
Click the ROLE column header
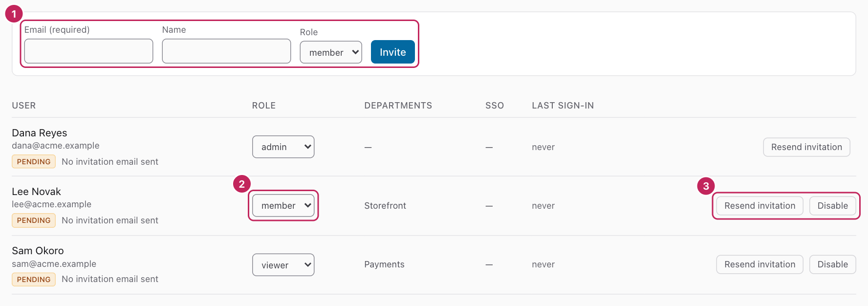(x=264, y=106)
